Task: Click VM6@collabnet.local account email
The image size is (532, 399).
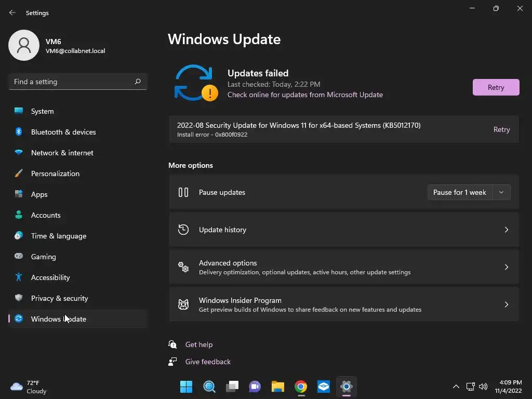Action: [x=75, y=51]
